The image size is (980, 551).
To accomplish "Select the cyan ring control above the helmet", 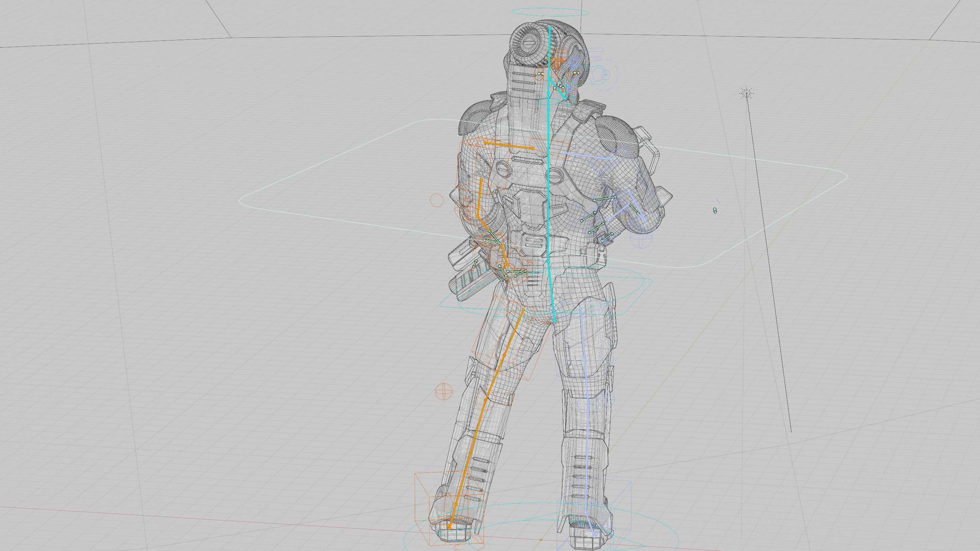I will (x=550, y=13).
